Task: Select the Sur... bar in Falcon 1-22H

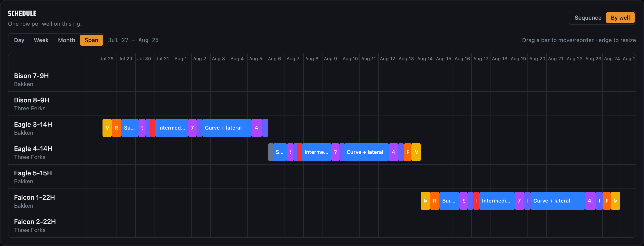Action: [x=449, y=201]
